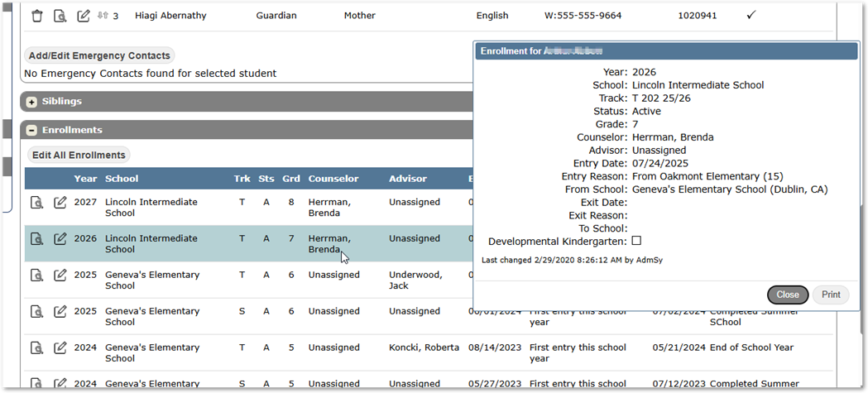Screen dimensions: 868x393
Task: Edit the Hiagi Abernathy contact with the pencil icon
Action: (83, 16)
